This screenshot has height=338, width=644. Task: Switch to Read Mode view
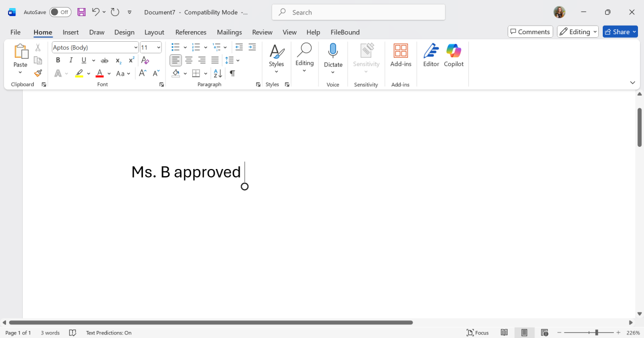coord(504,332)
